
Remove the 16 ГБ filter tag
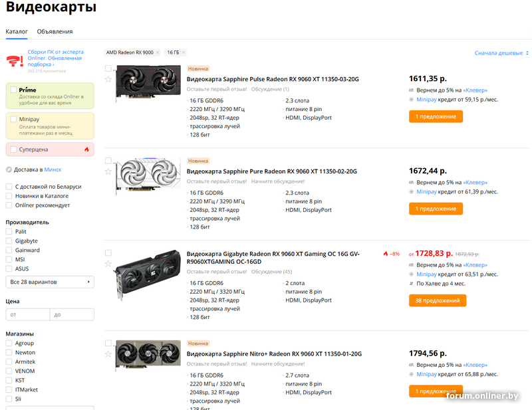184,52
